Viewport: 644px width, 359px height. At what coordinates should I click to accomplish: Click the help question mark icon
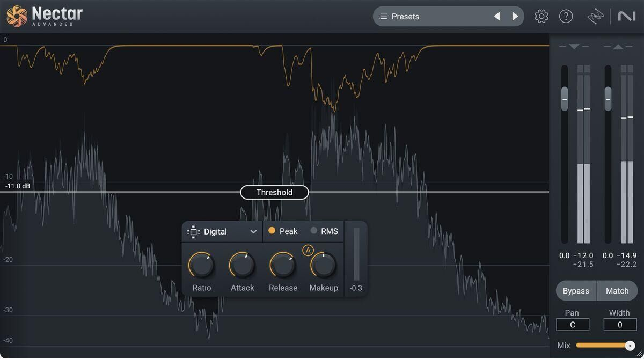pyautogui.click(x=566, y=17)
